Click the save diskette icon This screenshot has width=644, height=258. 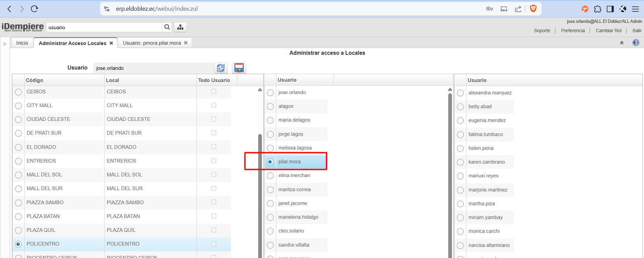click(239, 68)
